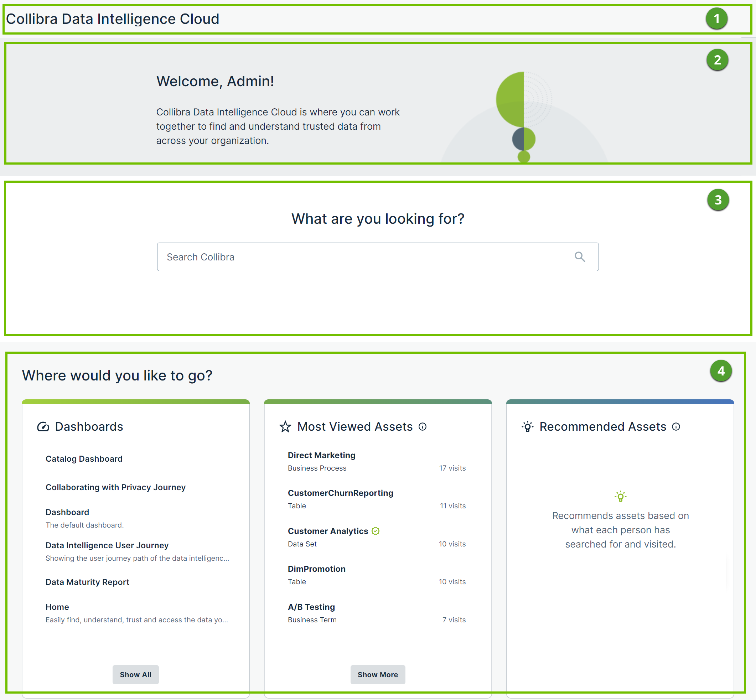
Task: Open the Collaborating with Privacy Journey dashboard
Action: pyautogui.click(x=115, y=487)
